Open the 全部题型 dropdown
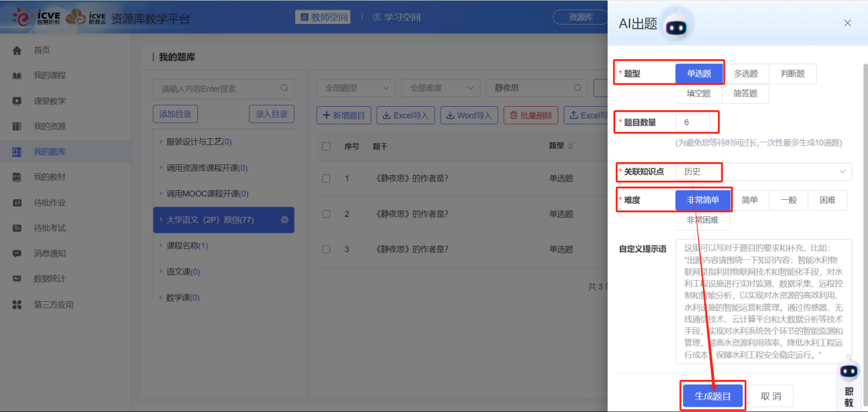The height and width of the screenshot is (412, 868). (355, 88)
